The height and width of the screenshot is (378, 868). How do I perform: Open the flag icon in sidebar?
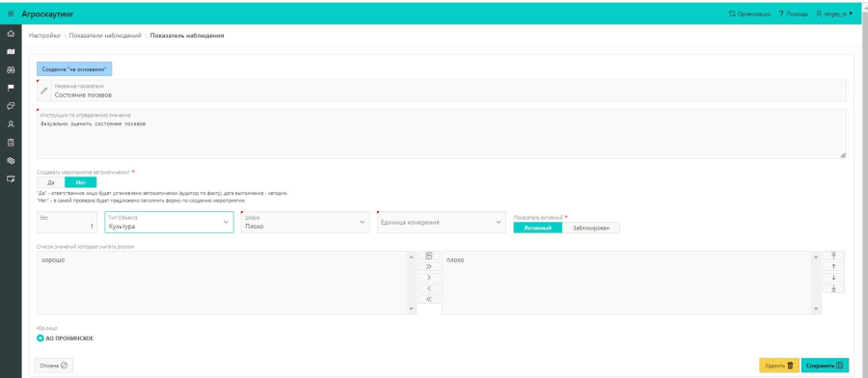11,88
